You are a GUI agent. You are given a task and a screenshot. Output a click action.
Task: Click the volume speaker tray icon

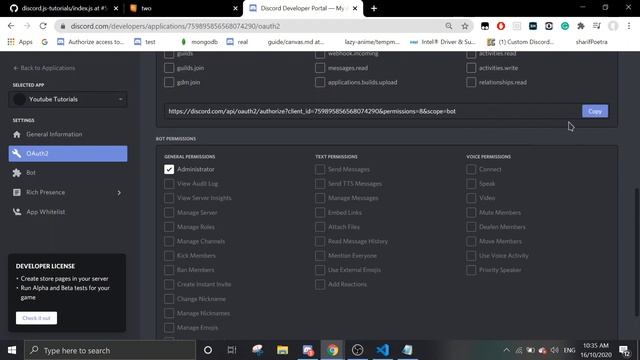(554, 350)
